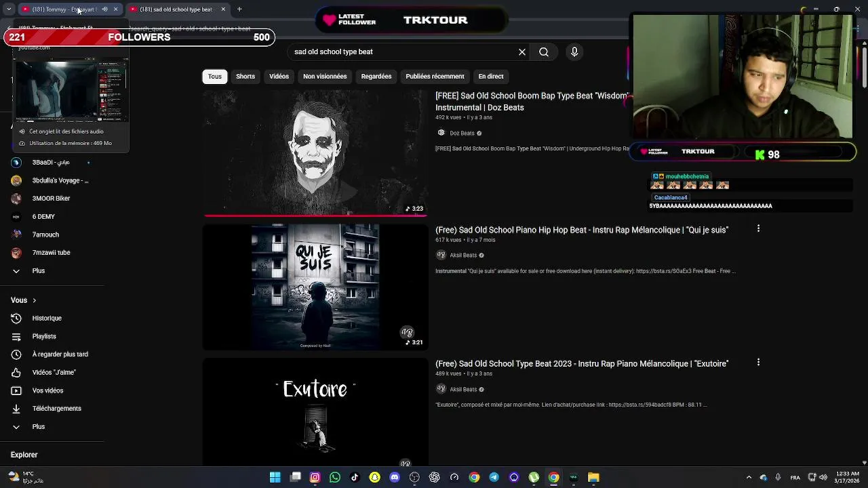The height and width of the screenshot is (488, 868).
Task: Open WhatsApp from the taskbar
Action: pos(334,477)
